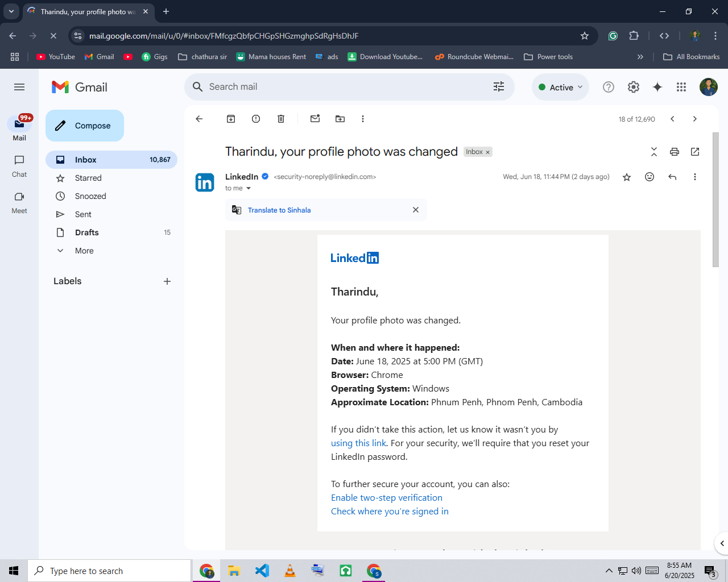Reply to the LinkedIn email

click(672, 177)
